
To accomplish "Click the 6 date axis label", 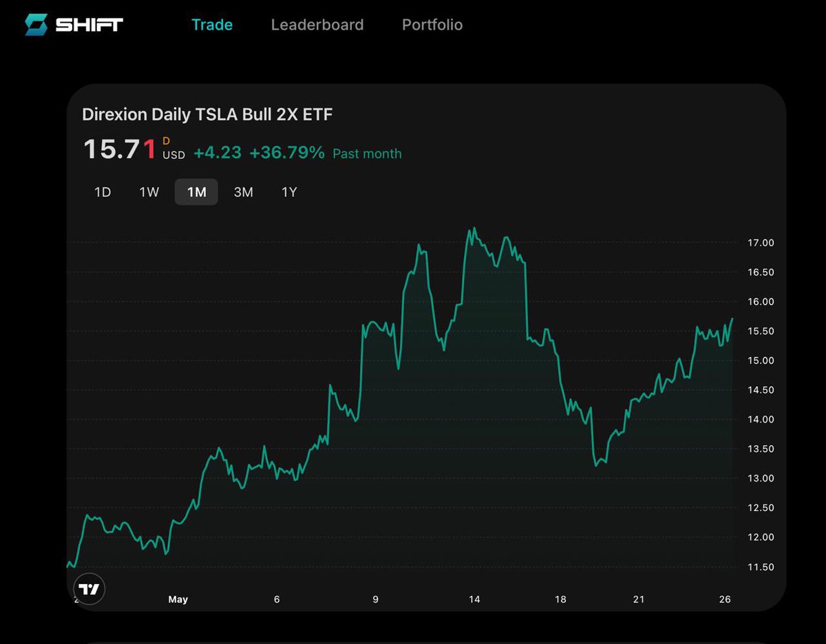I will click(x=277, y=600).
